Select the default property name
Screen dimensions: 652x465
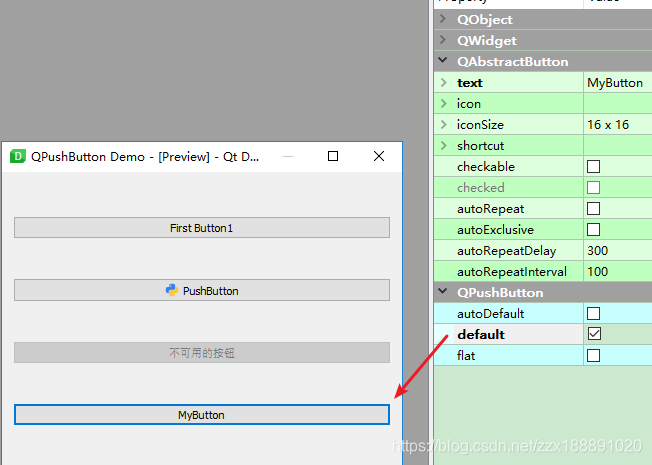coord(481,334)
